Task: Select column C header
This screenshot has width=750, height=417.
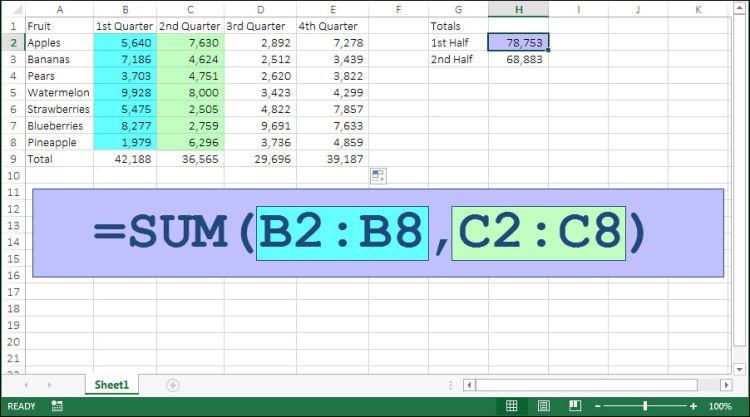Action: coord(190,10)
